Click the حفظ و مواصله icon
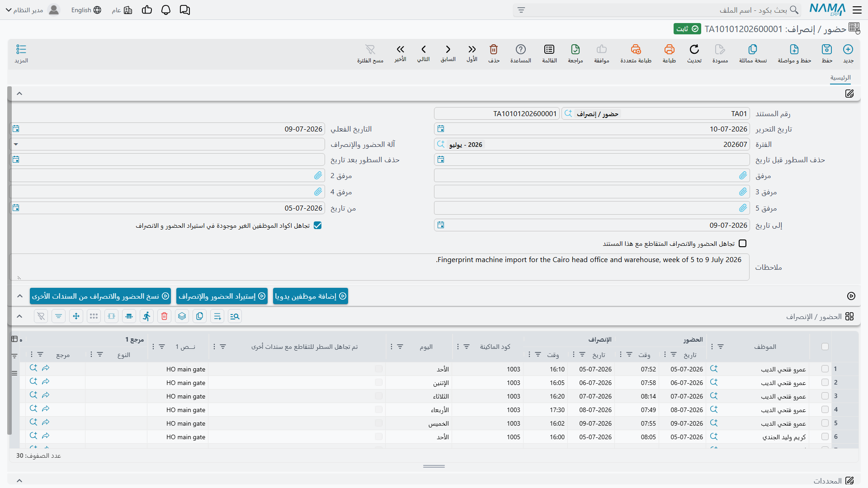Screen dimensions: 868x488 (x=794, y=49)
